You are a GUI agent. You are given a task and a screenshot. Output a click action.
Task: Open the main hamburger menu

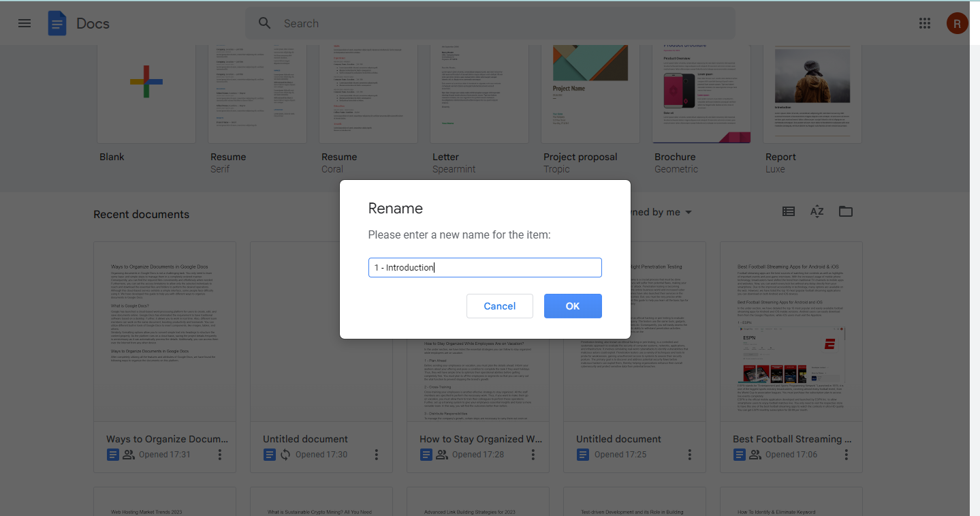(25, 23)
